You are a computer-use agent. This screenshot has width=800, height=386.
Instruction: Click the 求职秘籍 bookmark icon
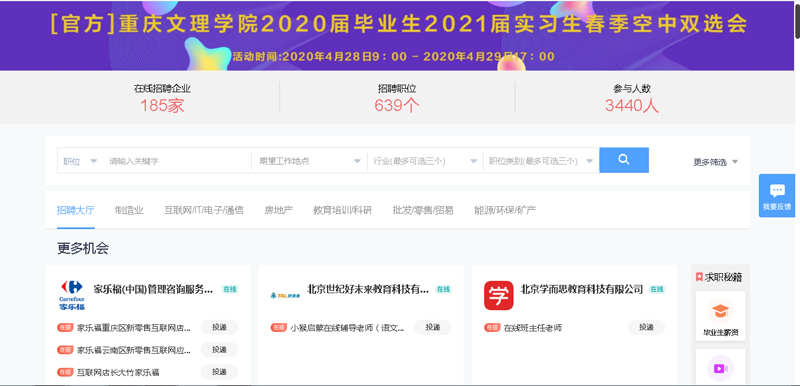(x=699, y=277)
